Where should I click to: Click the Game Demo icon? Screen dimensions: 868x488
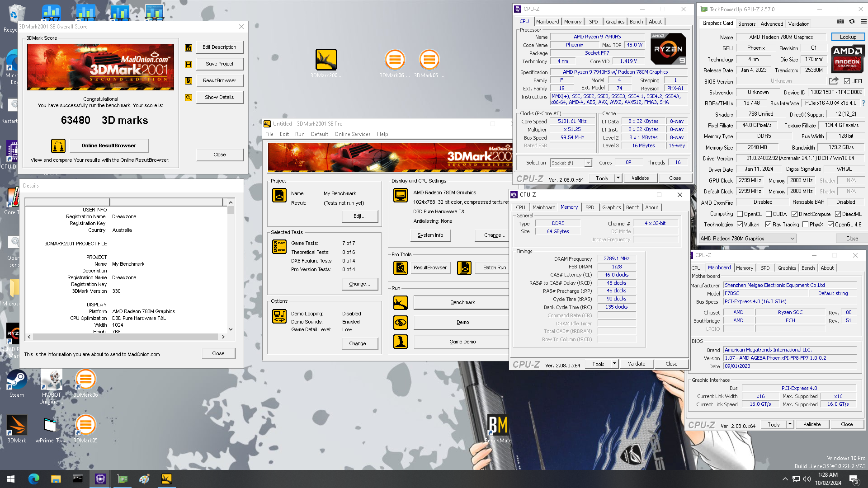click(x=401, y=342)
